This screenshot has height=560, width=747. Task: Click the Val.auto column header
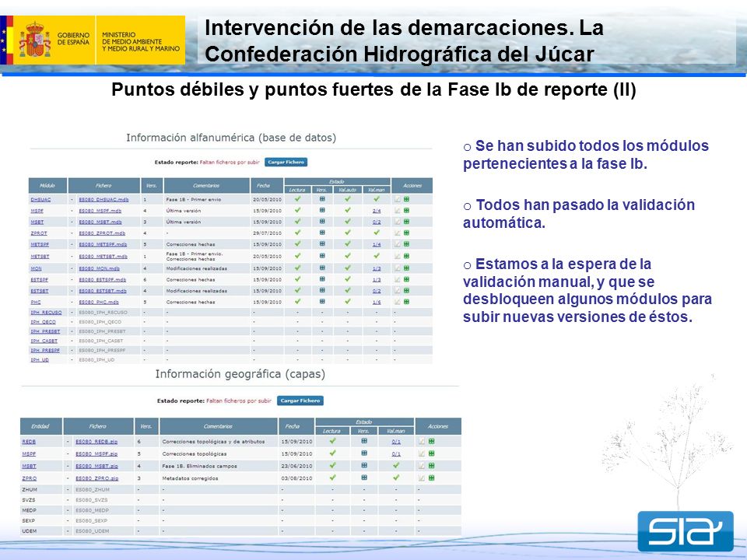coord(348,190)
